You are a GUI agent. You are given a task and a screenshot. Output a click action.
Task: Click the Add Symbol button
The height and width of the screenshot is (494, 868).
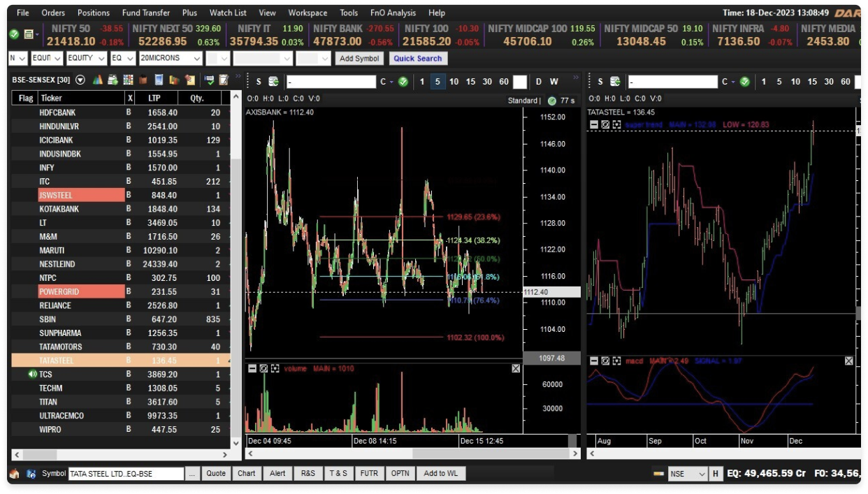point(359,58)
